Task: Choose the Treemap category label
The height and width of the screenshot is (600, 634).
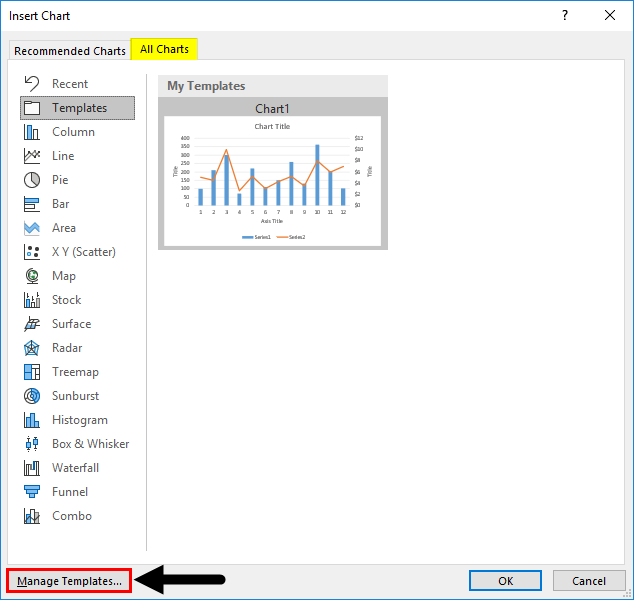Action: (75, 372)
